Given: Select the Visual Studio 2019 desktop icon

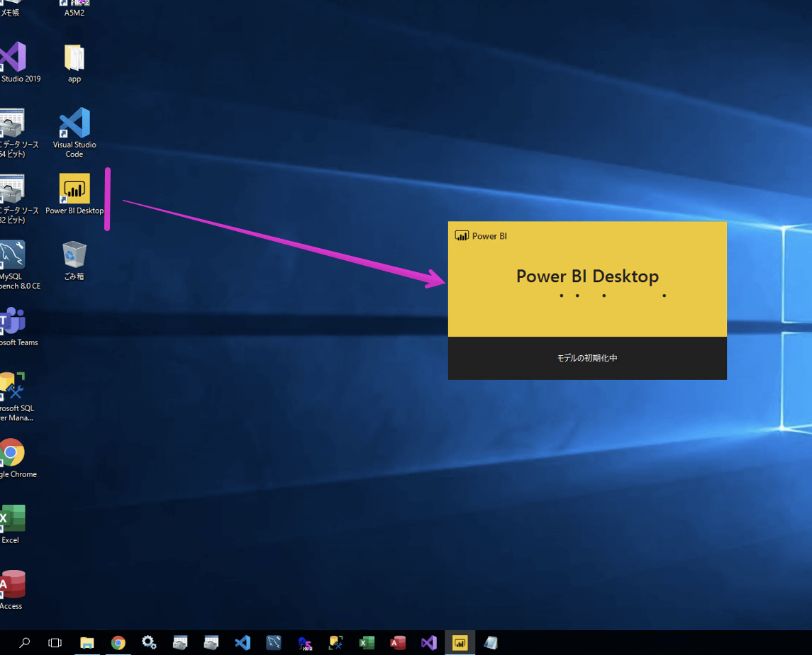Looking at the screenshot, I should pyautogui.click(x=18, y=62).
